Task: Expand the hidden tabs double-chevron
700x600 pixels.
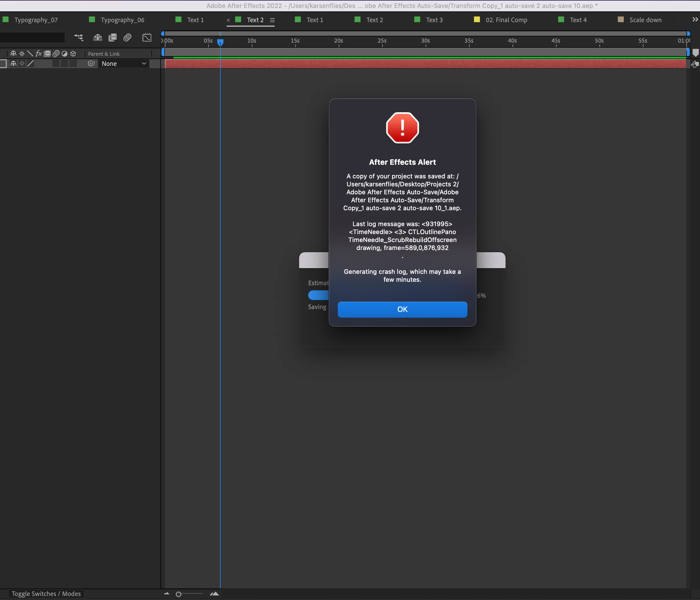Action: click(695, 20)
